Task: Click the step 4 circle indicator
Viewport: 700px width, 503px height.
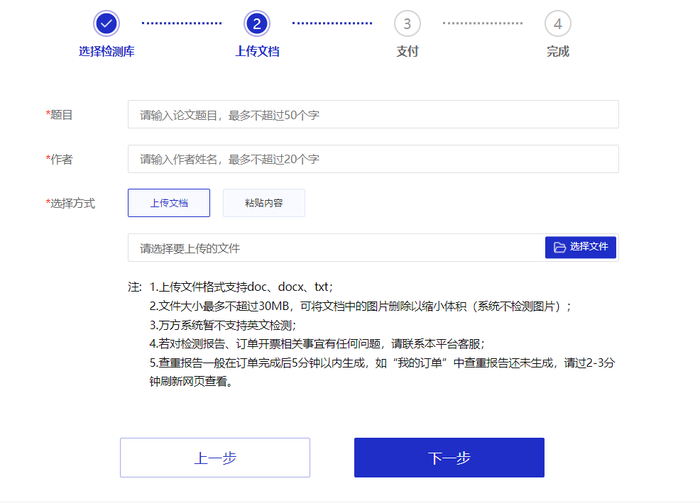Action: point(557,23)
